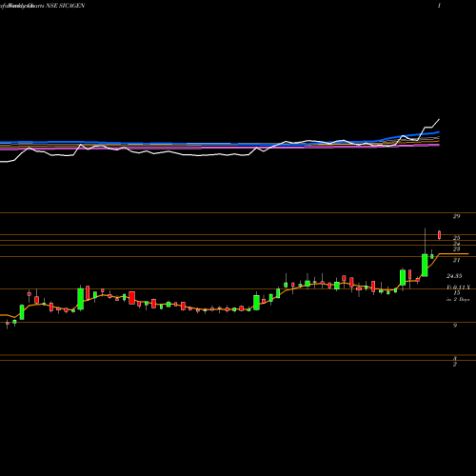Click the NSE SICAGEN chart title text
476x476 pixels.
click(65, 6)
